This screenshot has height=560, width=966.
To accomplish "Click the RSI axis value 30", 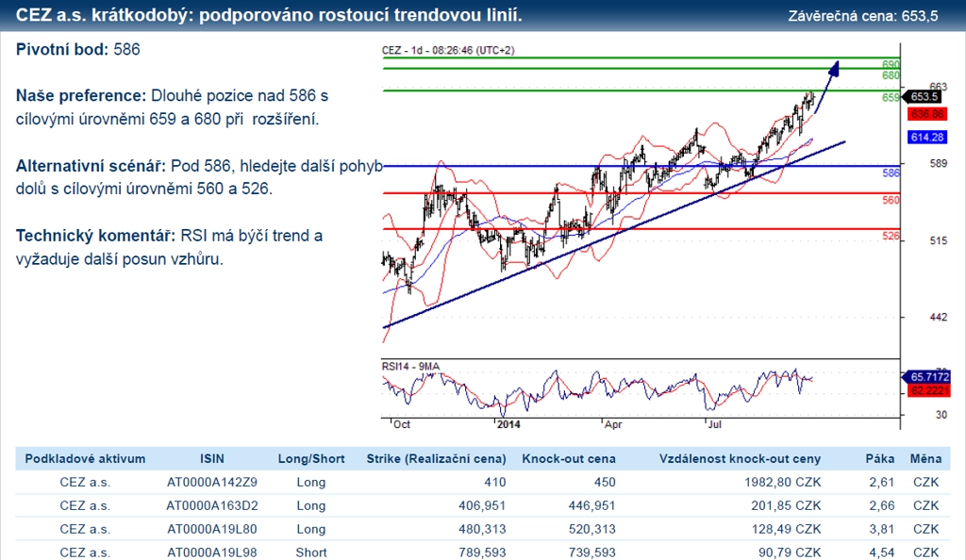I will pyautogui.click(x=941, y=415).
